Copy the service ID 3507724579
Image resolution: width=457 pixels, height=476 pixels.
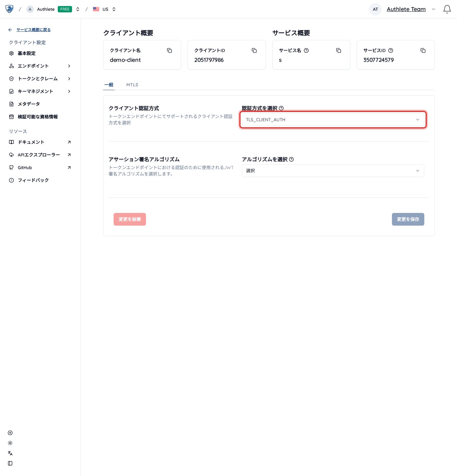423,50
